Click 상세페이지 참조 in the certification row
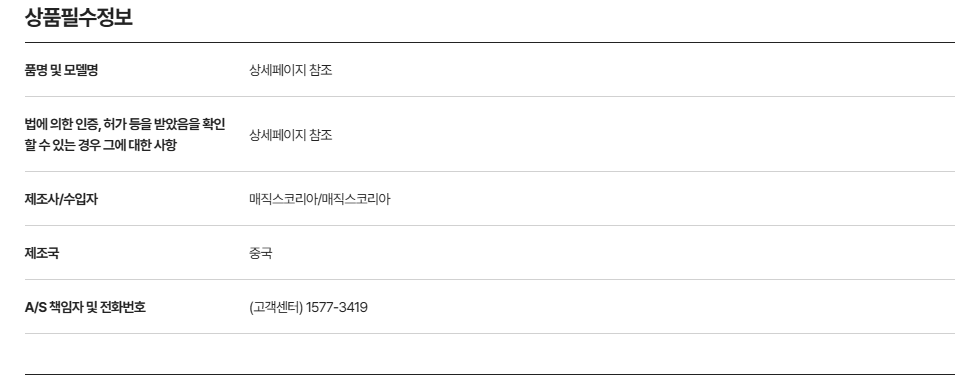973x386 pixels. (x=290, y=135)
